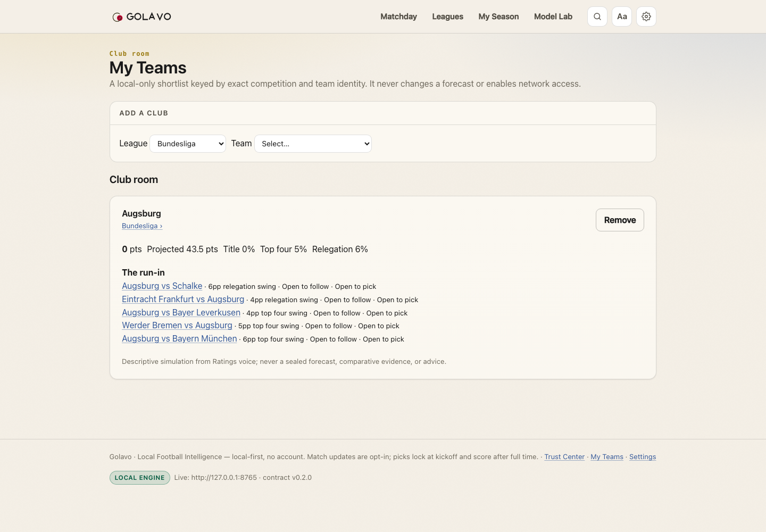Click the Augsburg club name heading
The width and height of the screenshot is (766, 532).
tap(141, 213)
